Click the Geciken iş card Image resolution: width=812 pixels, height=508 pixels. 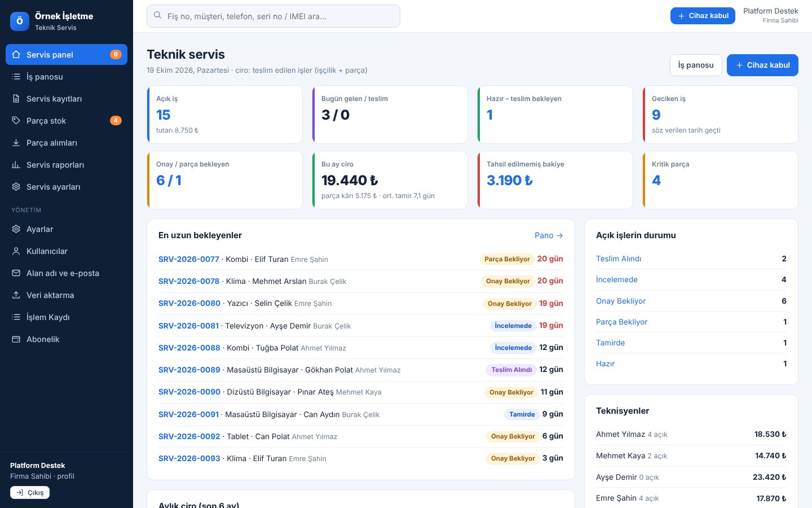point(720,115)
